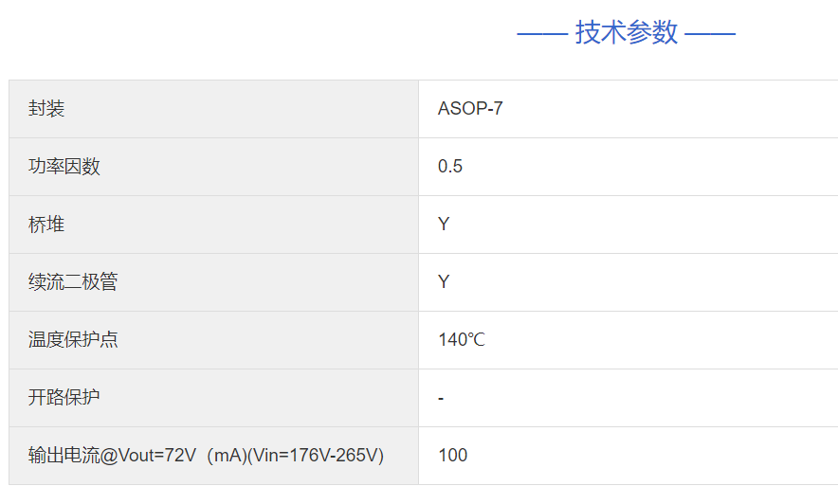Click the decorative line right of 技术参数
The height and width of the screenshot is (504, 838).
click(710, 34)
